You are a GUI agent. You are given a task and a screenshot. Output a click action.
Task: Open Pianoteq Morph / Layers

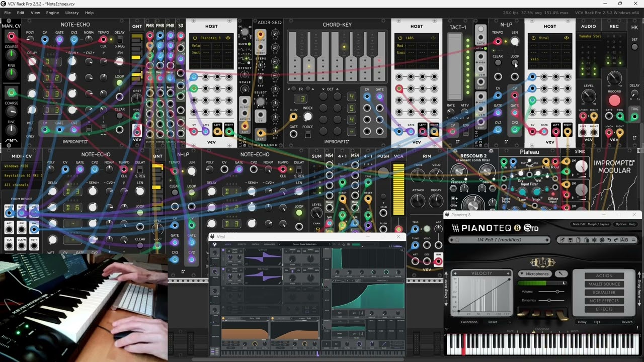point(598,224)
